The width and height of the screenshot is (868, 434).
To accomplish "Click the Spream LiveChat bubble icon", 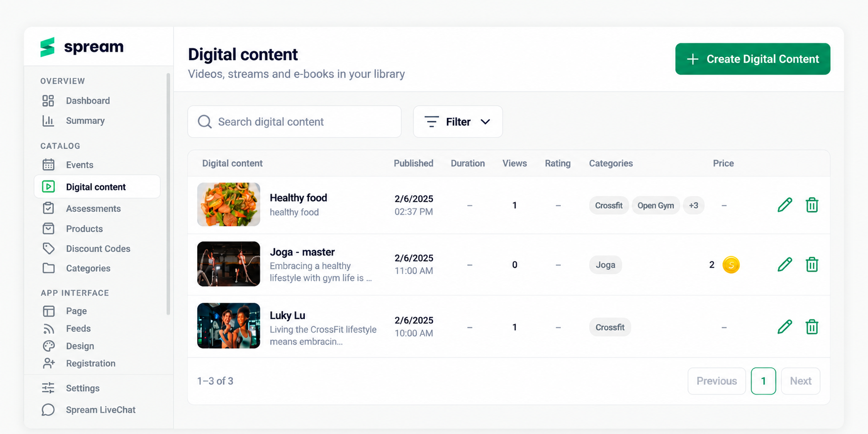I will coord(48,410).
